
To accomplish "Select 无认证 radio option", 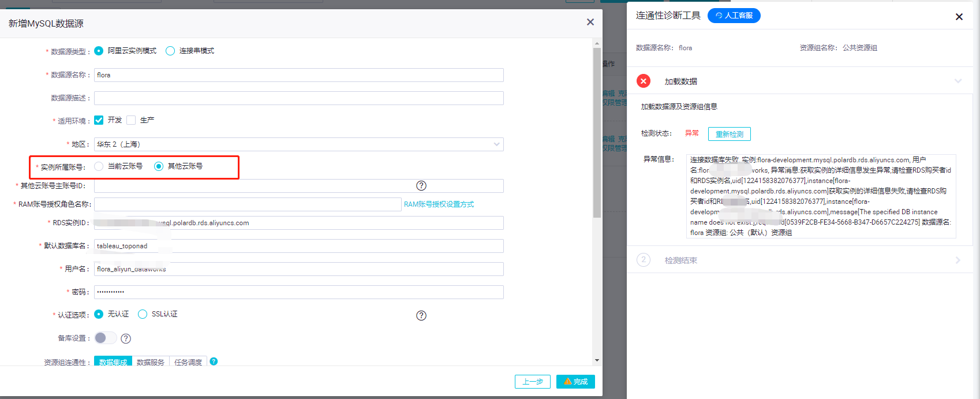I will tap(99, 314).
